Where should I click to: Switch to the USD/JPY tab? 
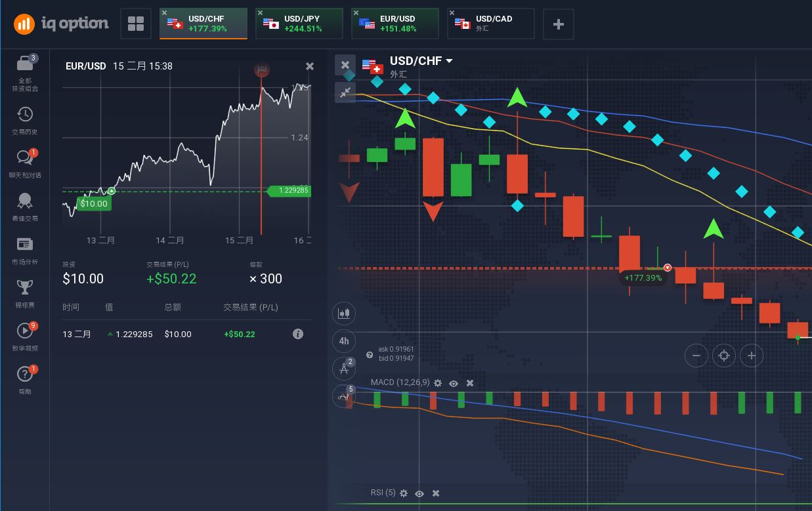tap(299, 24)
